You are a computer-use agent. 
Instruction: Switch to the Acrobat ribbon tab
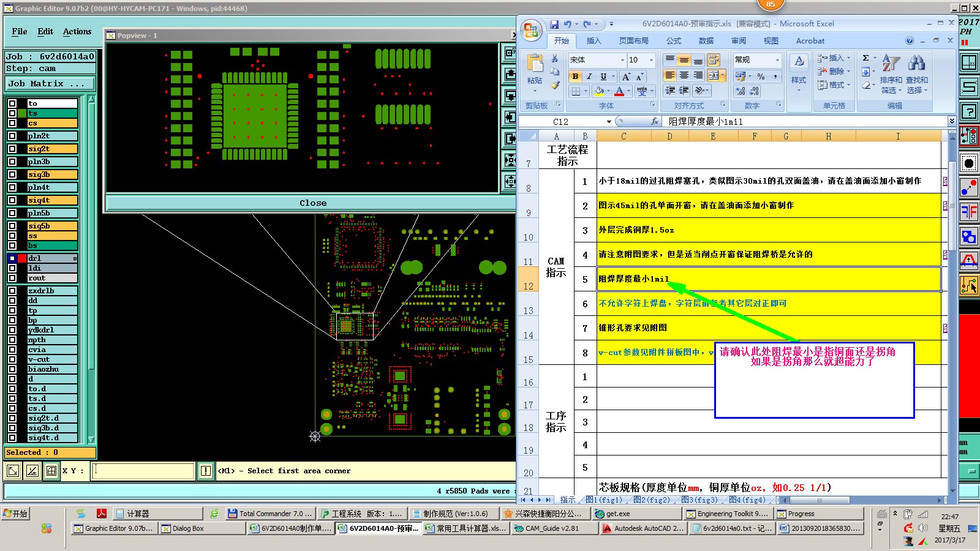tap(810, 41)
